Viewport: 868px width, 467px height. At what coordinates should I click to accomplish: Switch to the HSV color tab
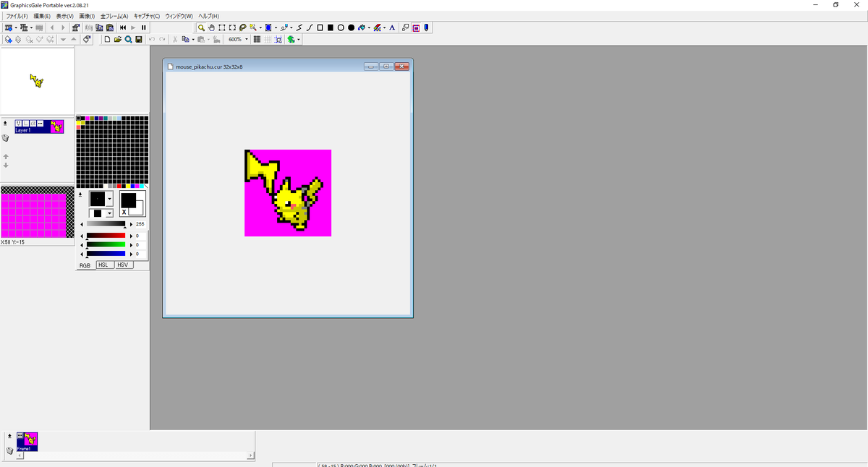pyautogui.click(x=122, y=265)
